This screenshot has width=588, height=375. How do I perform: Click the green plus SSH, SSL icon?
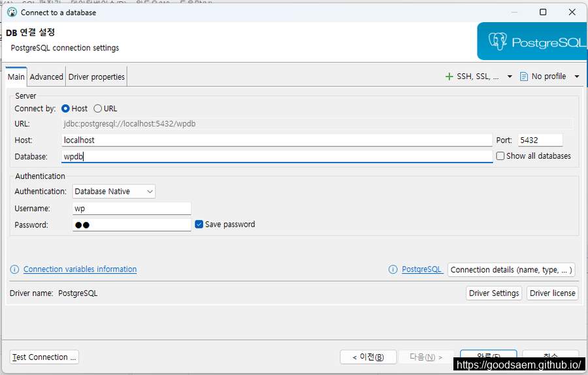(449, 76)
